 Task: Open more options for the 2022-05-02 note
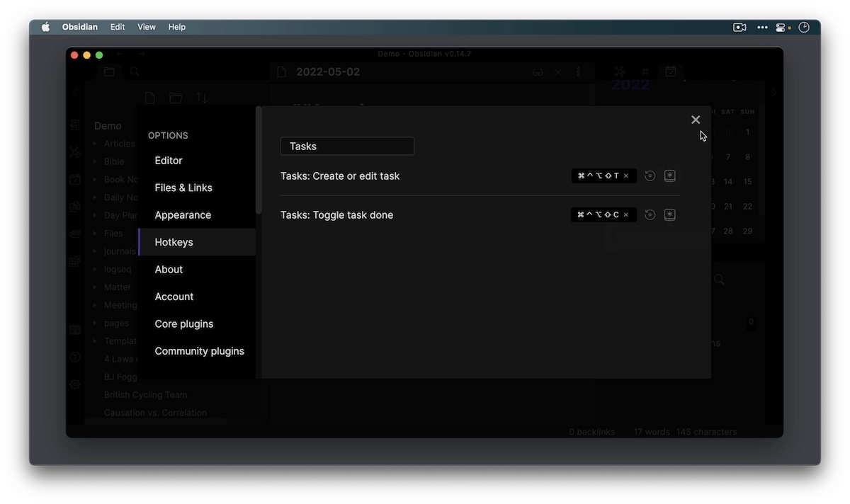578,72
